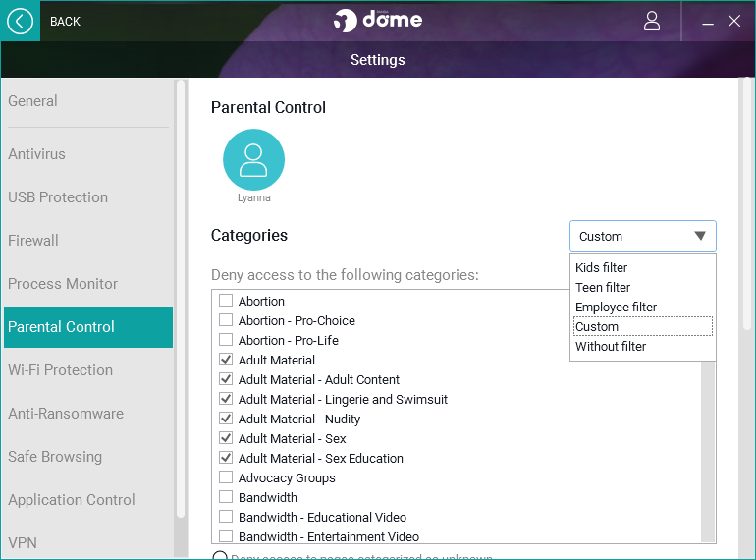Viewport: 756px width, 560px height.
Task: Select Teen filter option
Action: click(603, 288)
